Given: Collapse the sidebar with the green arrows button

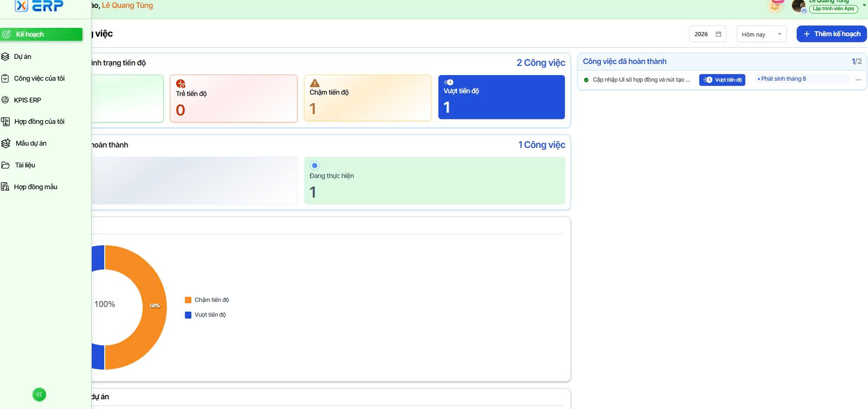Looking at the screenshot, I should click(39, 395).
